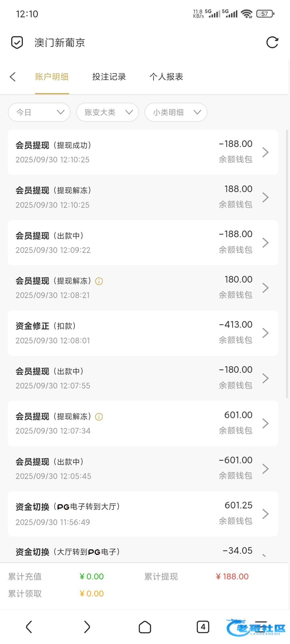Tap the browser forward arrow
Screen dimensions: 290x644
pos(87,627)
